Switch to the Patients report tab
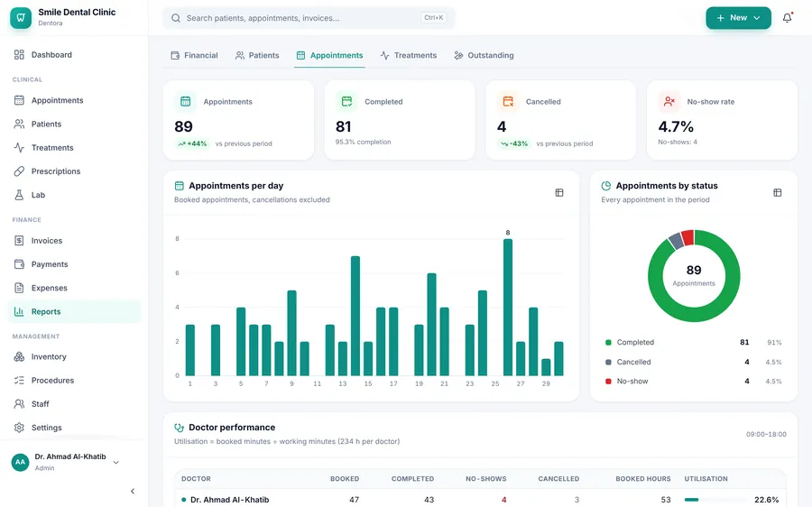The width and height of the screenshot is (812, 507). pyautogui.click(x=257, y=55)
